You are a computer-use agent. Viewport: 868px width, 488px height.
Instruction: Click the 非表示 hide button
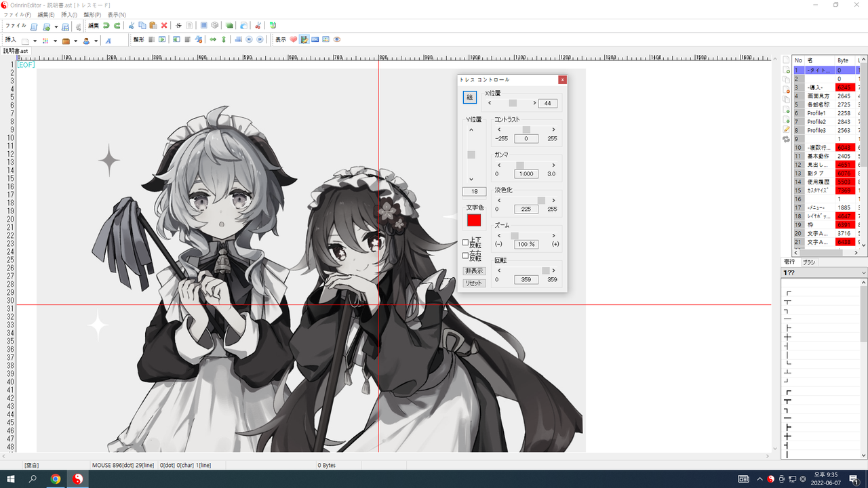click(474, 270)
